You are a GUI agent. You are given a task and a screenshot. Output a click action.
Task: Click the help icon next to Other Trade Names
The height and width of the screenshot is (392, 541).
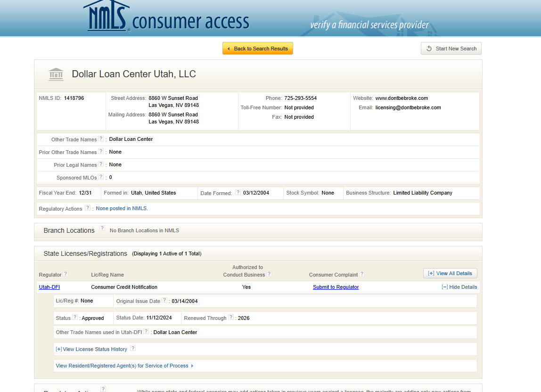coord(101,139)
